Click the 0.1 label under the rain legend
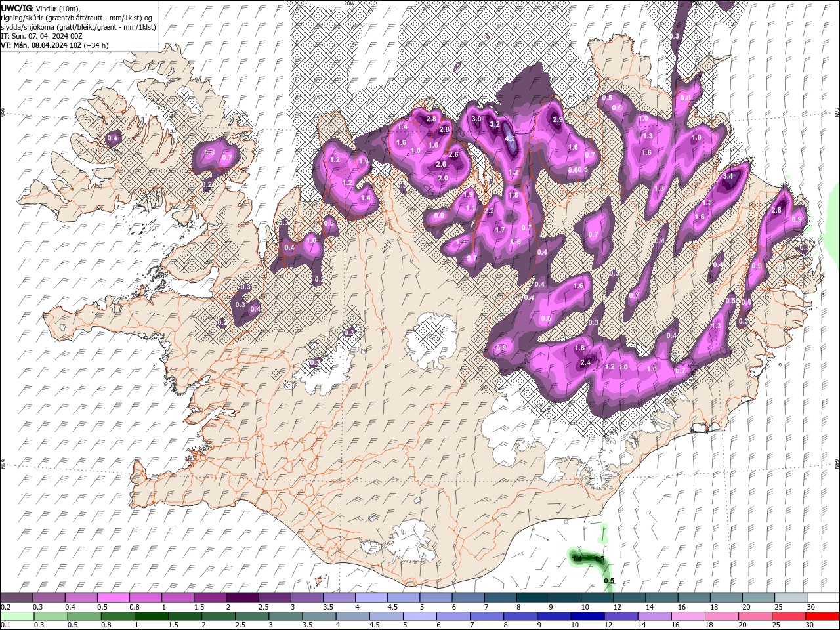Image resolution: width=840 pixels, height=630 pixels. tap(5, 625)
